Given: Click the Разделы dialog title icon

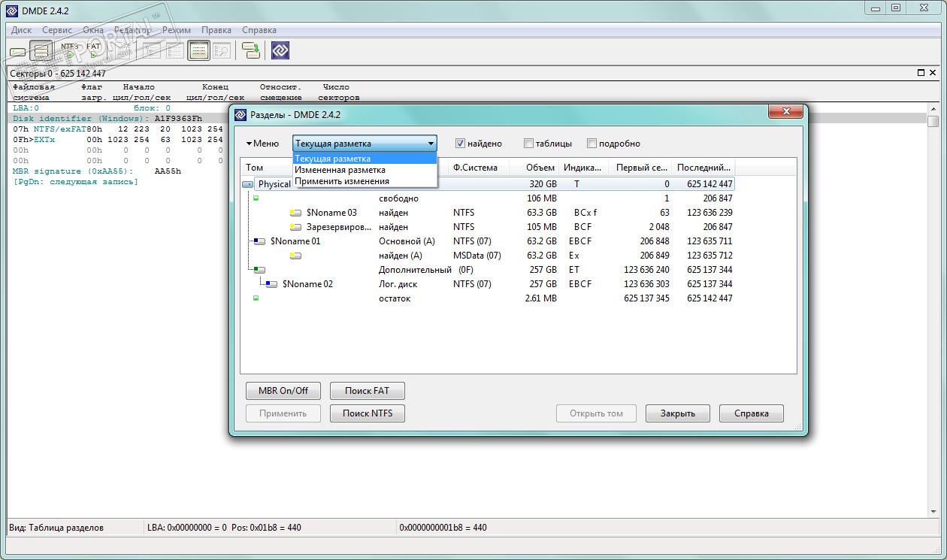Looking at the screenshot, I should [241, 115].
